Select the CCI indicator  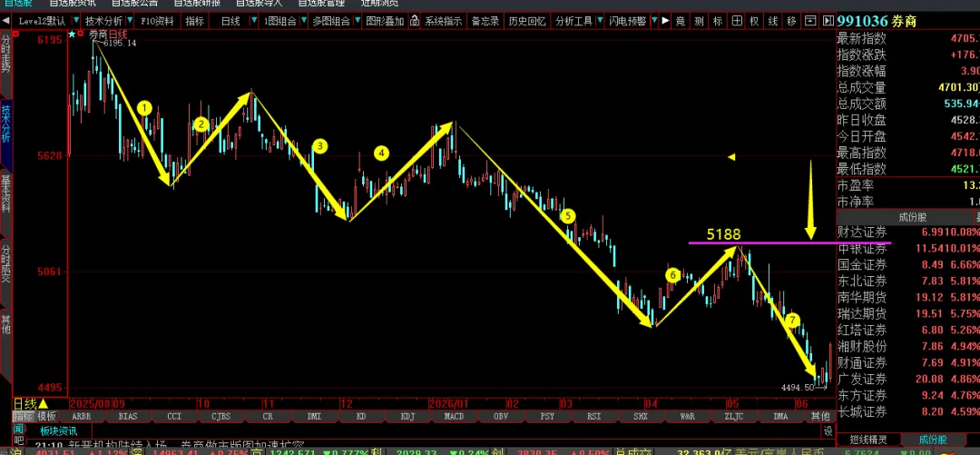pos(174,416)
